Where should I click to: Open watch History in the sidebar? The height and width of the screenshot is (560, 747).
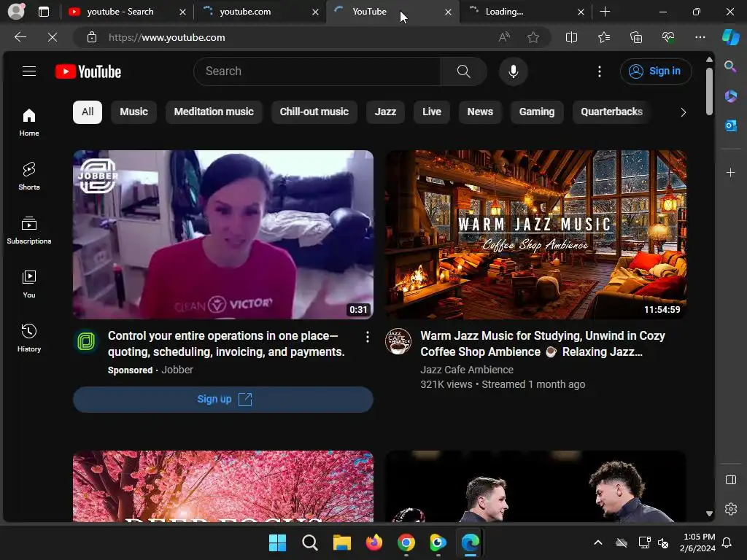click(29, 338)
